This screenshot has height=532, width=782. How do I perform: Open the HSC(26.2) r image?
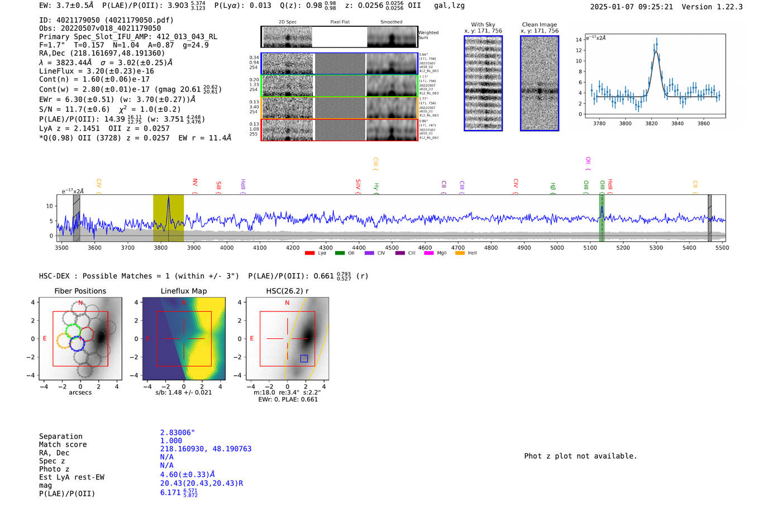tap(287, 339)
